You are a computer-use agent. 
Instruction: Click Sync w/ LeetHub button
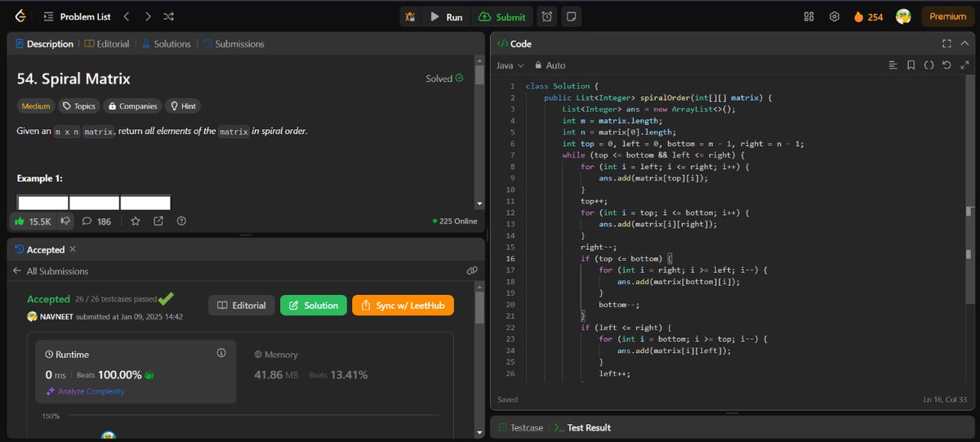pyautogui.click(x=403, y=306)
